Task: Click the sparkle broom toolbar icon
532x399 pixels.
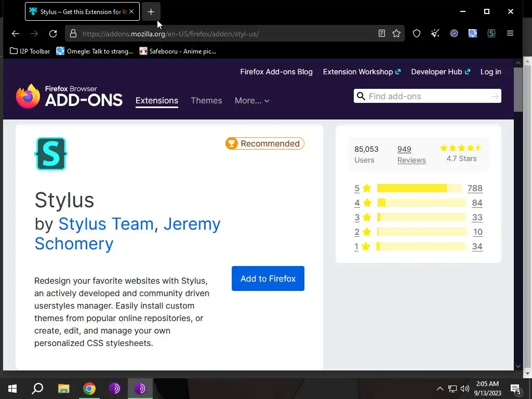Action: 435,33
